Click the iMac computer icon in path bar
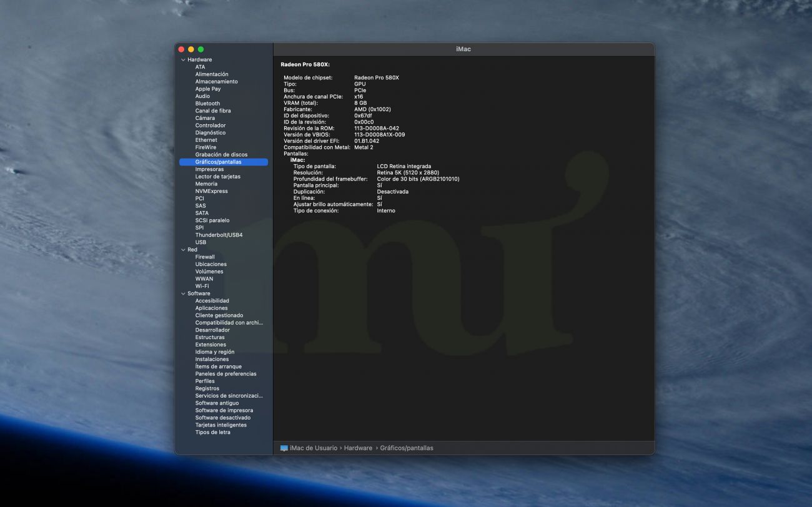 pyautogui.click(x=284, y=448)
